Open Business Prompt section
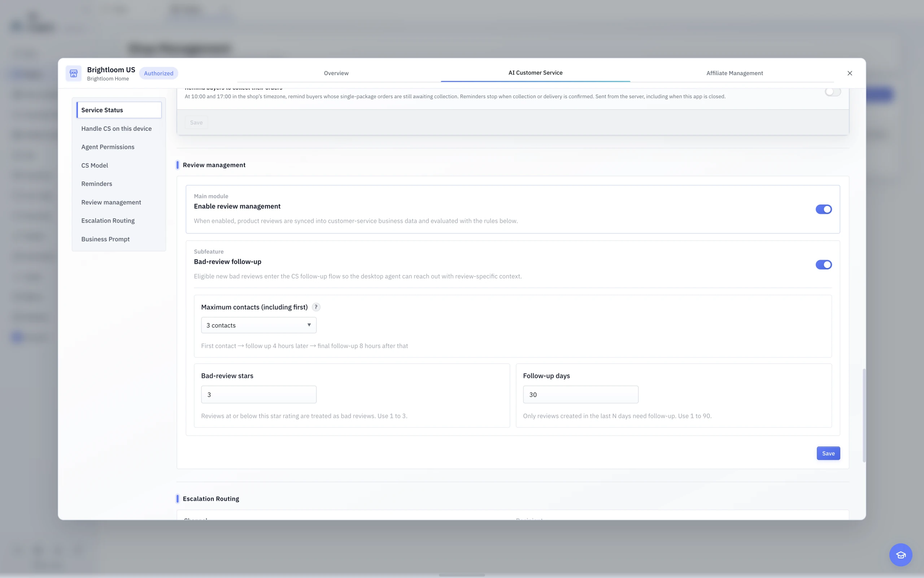This screenshot has height=578, width=924. 119,239
